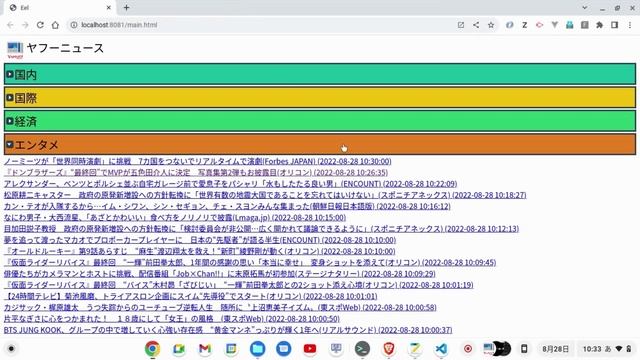This screenshot has height=360, width=640.
Task: Open the スポニチアネックス article timestamped 10:18:27
Action: point(265,195)
